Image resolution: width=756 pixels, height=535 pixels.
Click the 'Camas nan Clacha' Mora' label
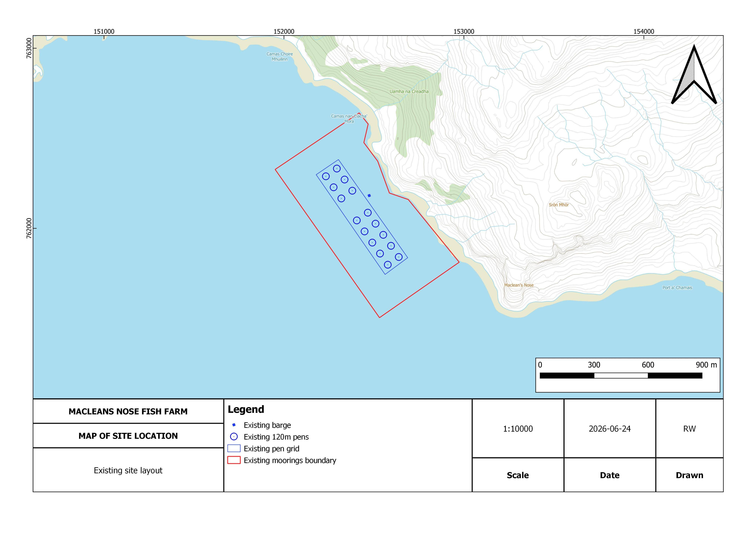click(x=349, y=119)
